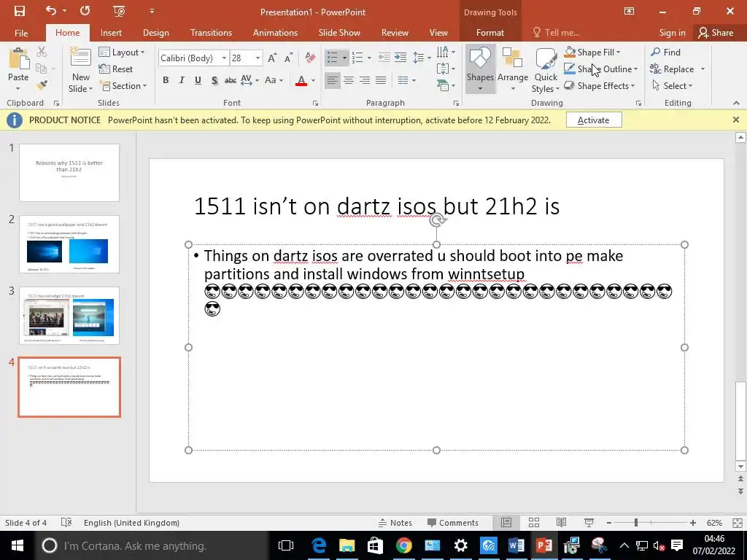Image resolution: width=747 pixels, height=560 pixels.
Task: Click the Share button
Action: [716, 32]
